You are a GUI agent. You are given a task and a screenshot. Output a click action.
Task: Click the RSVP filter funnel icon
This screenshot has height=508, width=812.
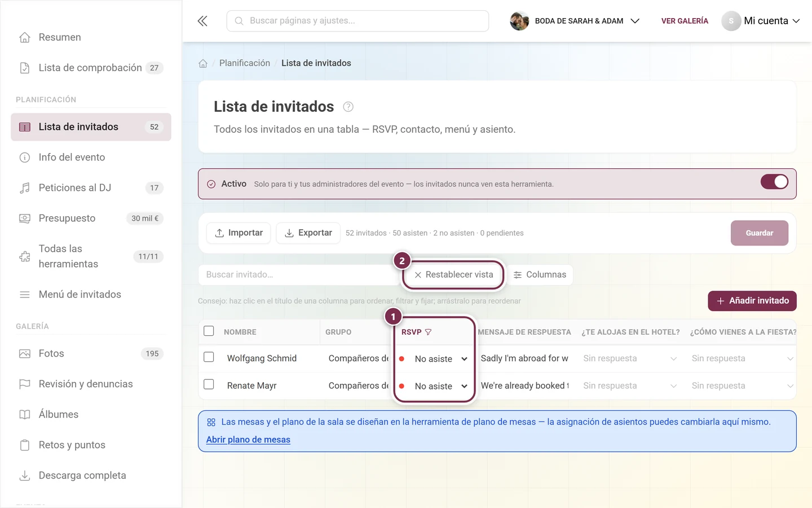[x=429, y=332]
